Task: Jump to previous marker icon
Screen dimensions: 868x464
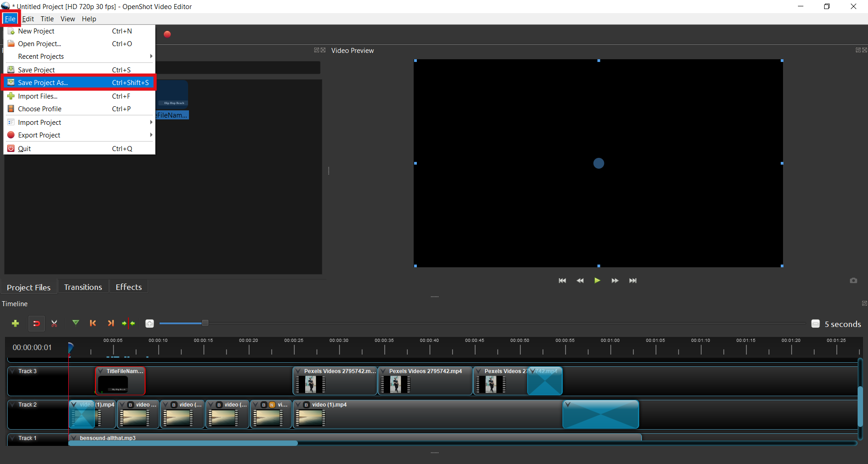Action: click(93, 323)
